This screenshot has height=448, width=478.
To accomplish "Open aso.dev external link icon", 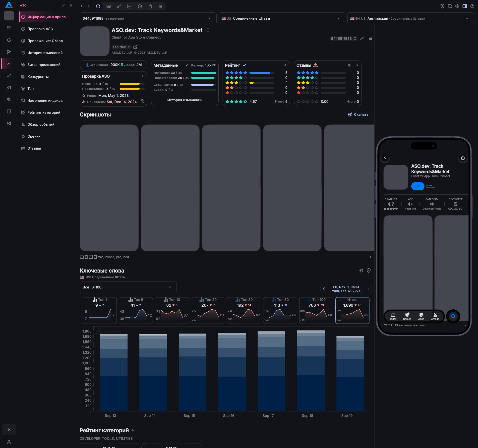I will click(x=135, y=47).
